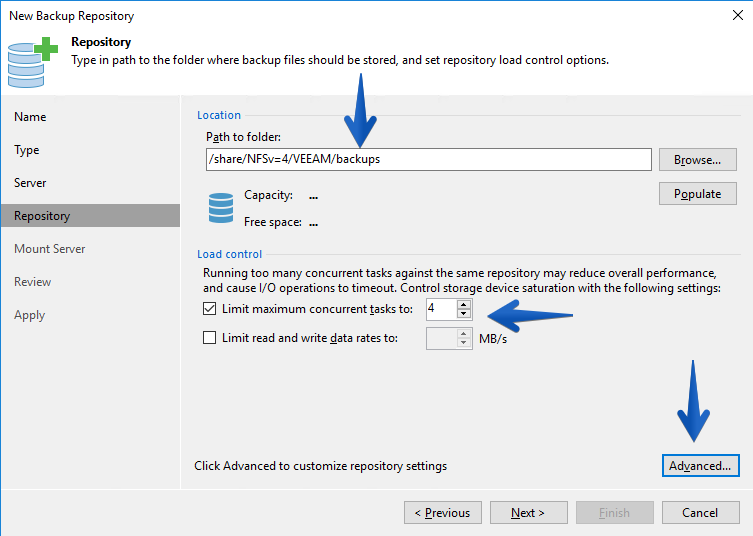Select the Server step in sidebar

(x=30, y=183)
